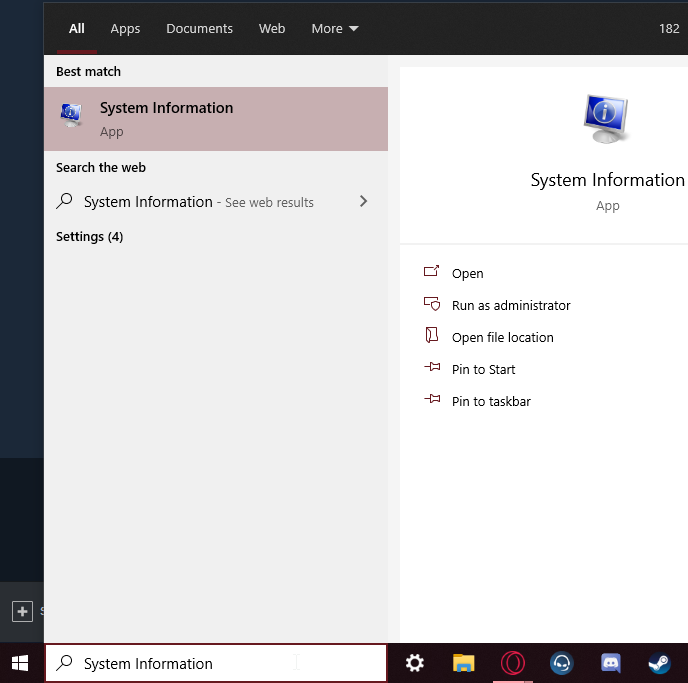Click Open file location

pyautogui.click(x=502, y=337)
